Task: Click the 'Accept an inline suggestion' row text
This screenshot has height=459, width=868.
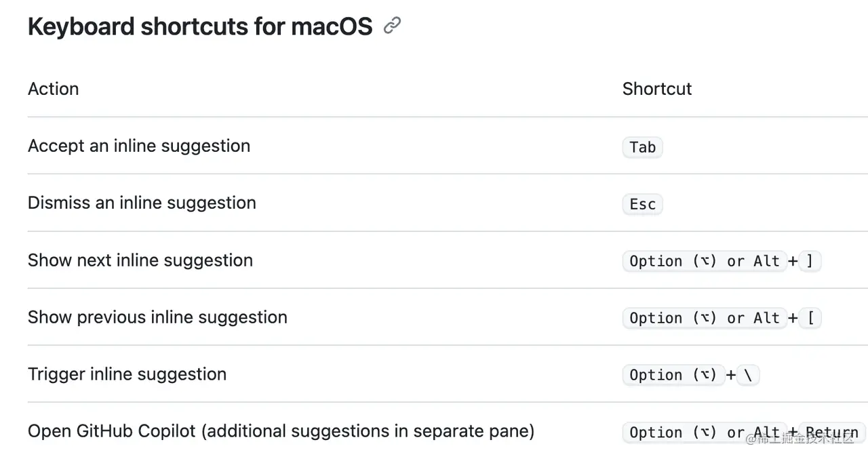Action: (x=139, y=146)
